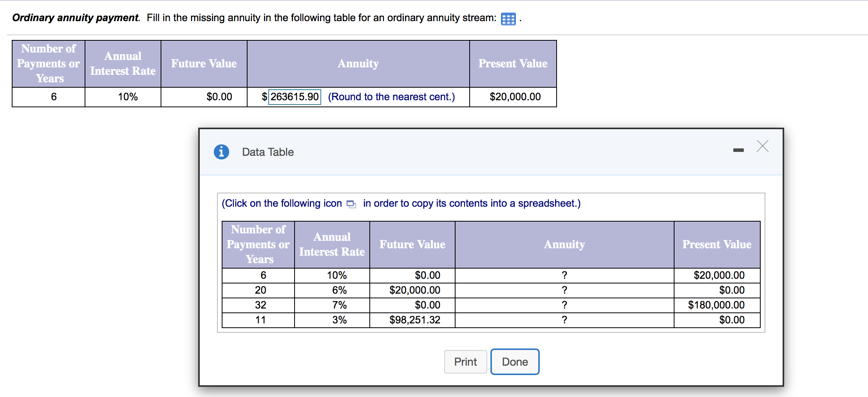Screen dimensions: 868x397
Task: Click the Print button
Action: (x=465, y=362)
